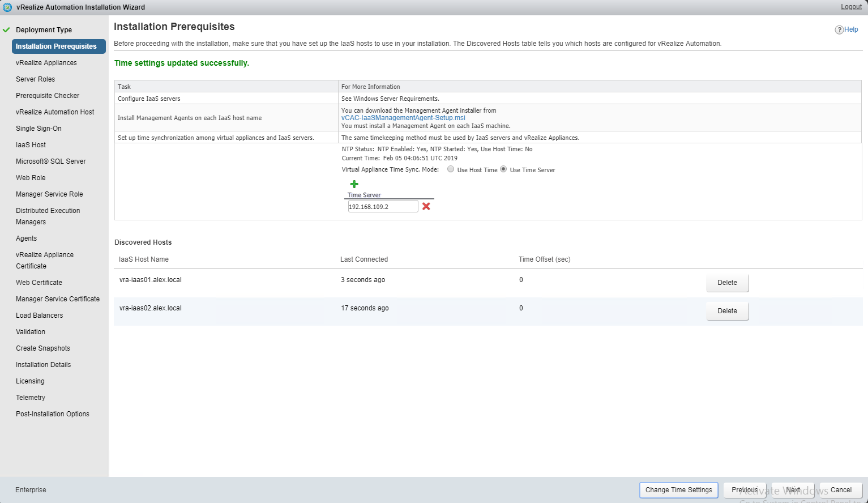Image resolution: width=868 pixels, height=503 pixels.
Task: Download vCAC-IaaSManagementAgent-Setup.msi installer
Action: click(403, 118)
